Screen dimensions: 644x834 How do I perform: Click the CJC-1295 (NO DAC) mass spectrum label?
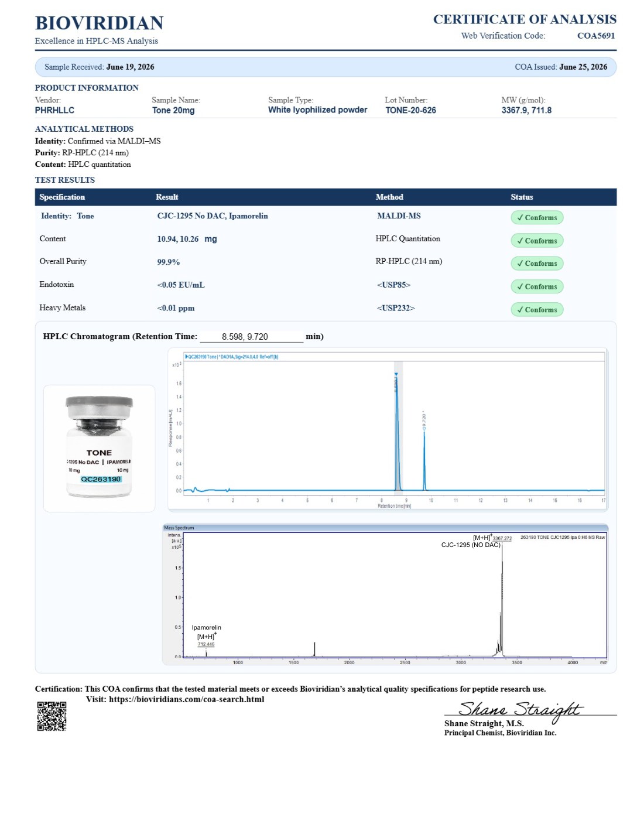(471, 545)
